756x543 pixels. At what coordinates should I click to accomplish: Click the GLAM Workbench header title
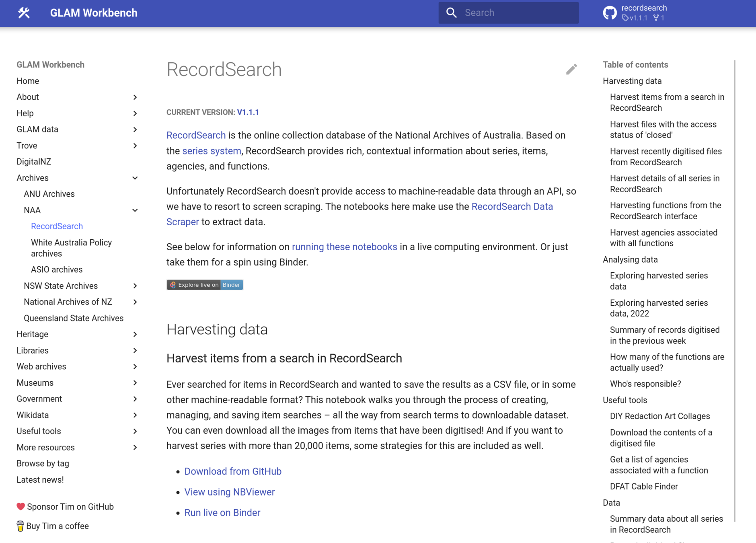pos(94,13)
